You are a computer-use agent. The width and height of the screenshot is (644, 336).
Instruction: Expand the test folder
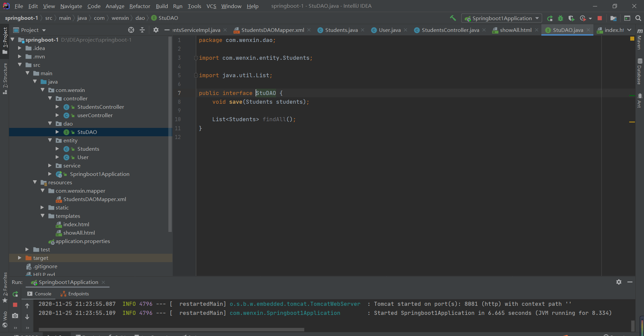tap(27, 249)
